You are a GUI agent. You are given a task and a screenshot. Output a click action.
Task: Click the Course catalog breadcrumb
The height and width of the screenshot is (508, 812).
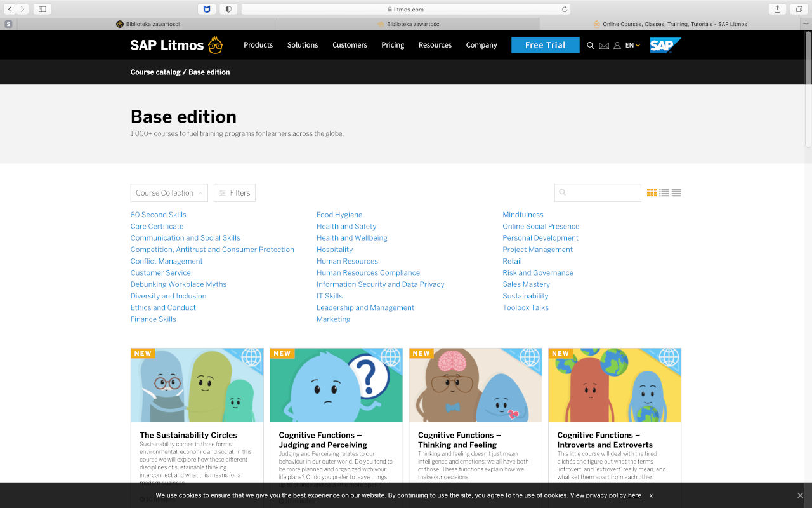click(155, 72)
